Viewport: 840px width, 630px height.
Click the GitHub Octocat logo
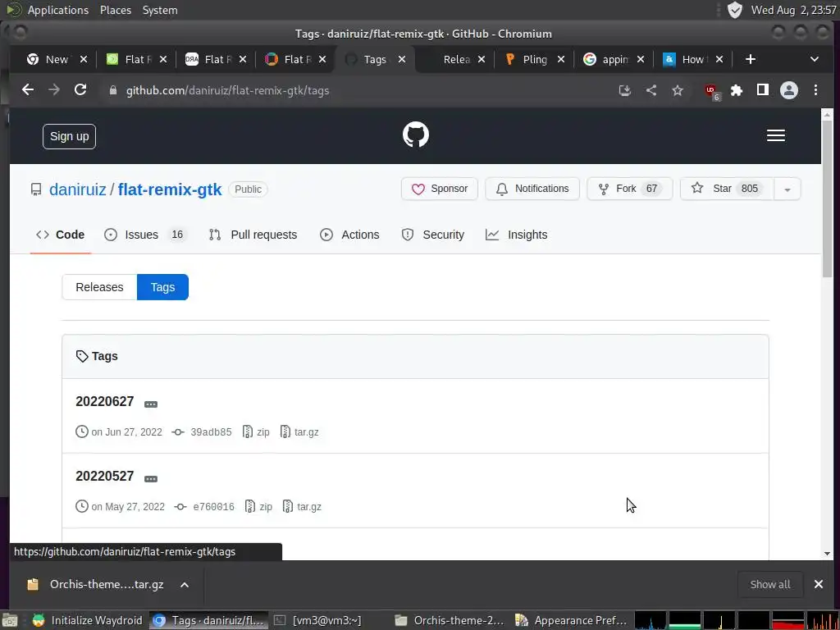pos(416,135)
